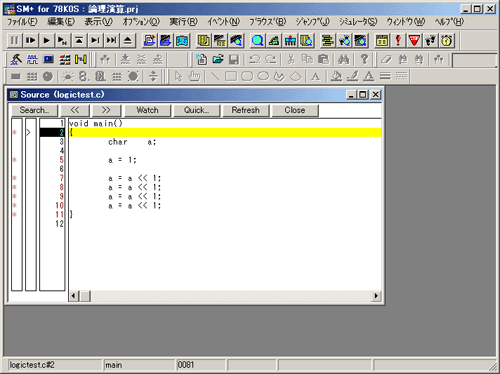The image size is (500, 374).
Task: Toggle breakpoint asterisk on line 10
Action: pyautogui.click(x=15, y=206)
